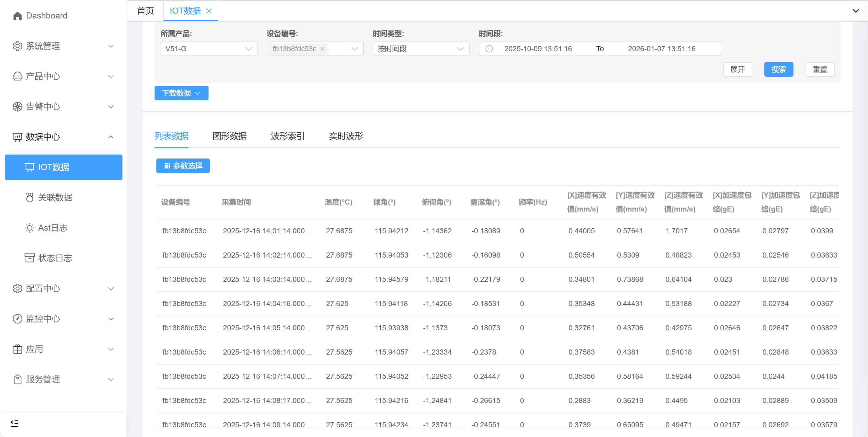Click the 状态日志 archive icon
Screen dimensions: 868x437
pos(30,258)
